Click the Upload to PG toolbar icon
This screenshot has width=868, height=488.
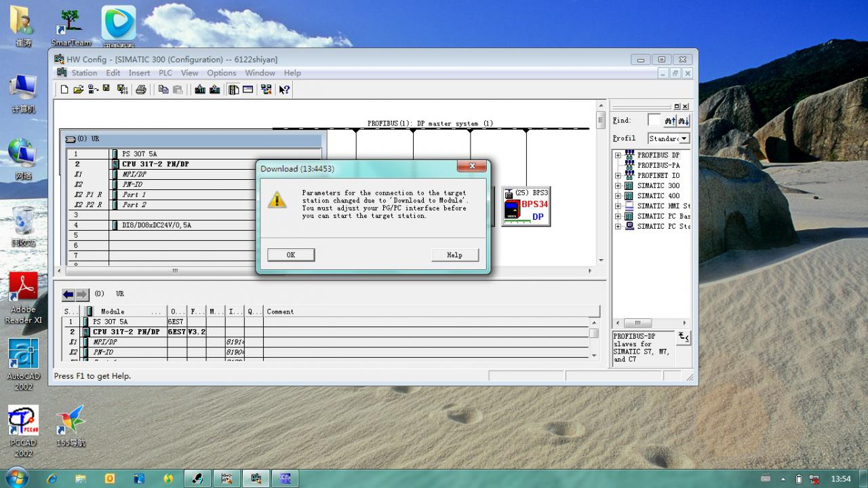tap(215, 89)
